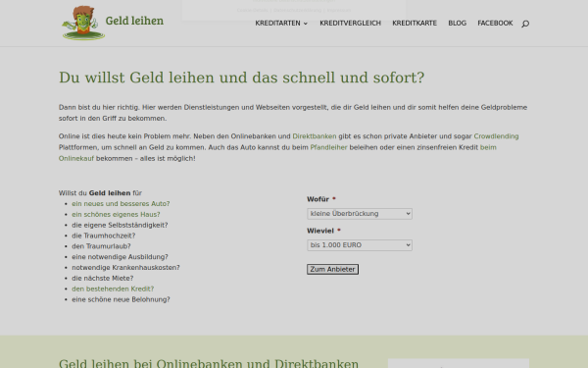Image resolution: width=588 pixels, height=368 pixels.
Task: Click 'die nächste Miete?' list item
Action: pyautogui.click(x=102, y=279)
